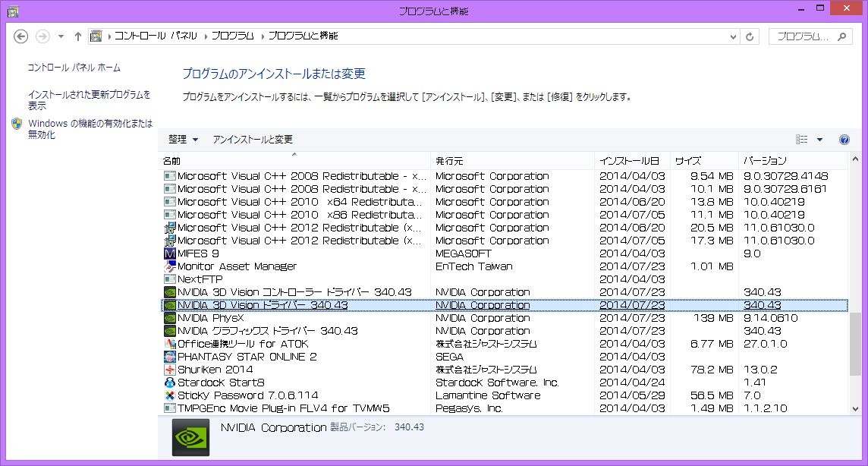Select Visual C++ 2010 x86 Redistributable icon
The height and width of the screenshot is (466, 868).
pyautogui.click(x=170, y=215)
